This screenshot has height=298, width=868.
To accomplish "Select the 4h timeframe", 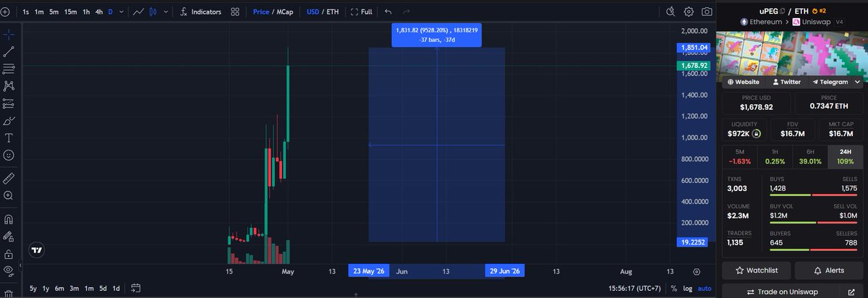I will click(99, 12).
